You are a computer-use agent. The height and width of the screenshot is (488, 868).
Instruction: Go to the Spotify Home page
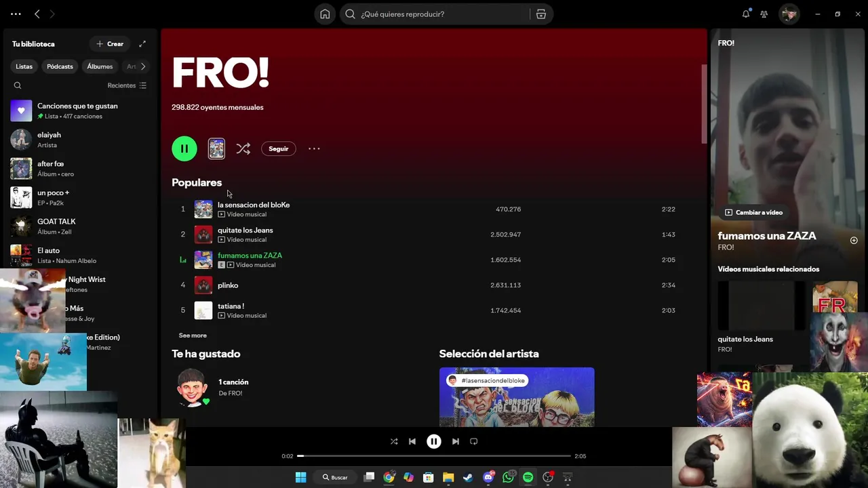(x=325, y=14)
